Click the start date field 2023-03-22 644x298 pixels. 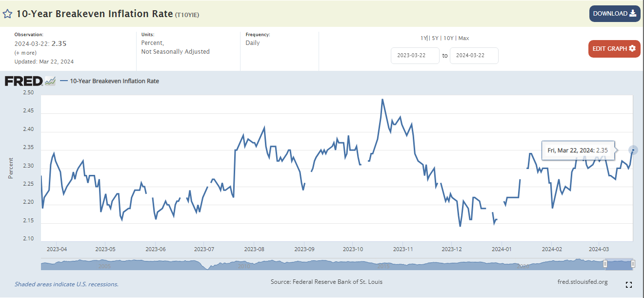(x=415, y=56)
